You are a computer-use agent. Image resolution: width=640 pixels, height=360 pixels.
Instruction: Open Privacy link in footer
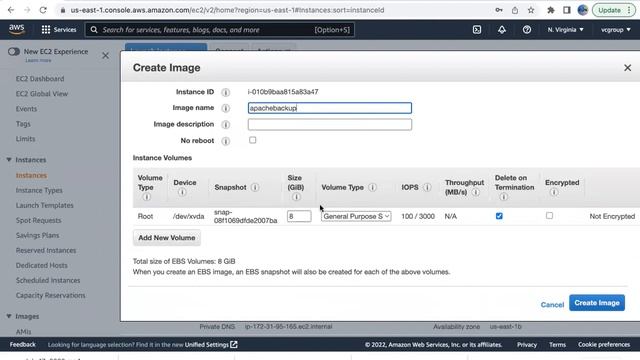(527, 345)
